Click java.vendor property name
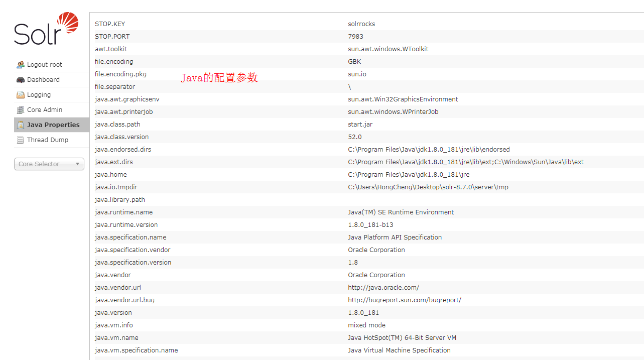Viewport: 644px width, 360px height. (113, 275)
